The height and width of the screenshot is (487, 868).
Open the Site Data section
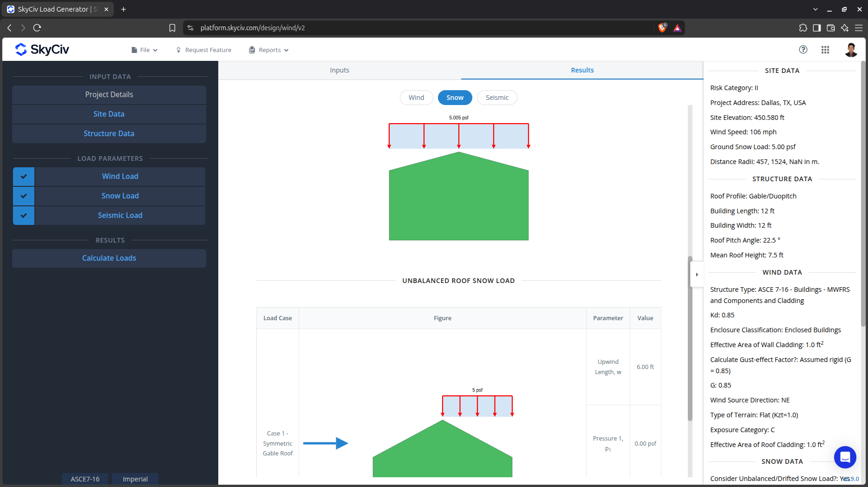109,114
